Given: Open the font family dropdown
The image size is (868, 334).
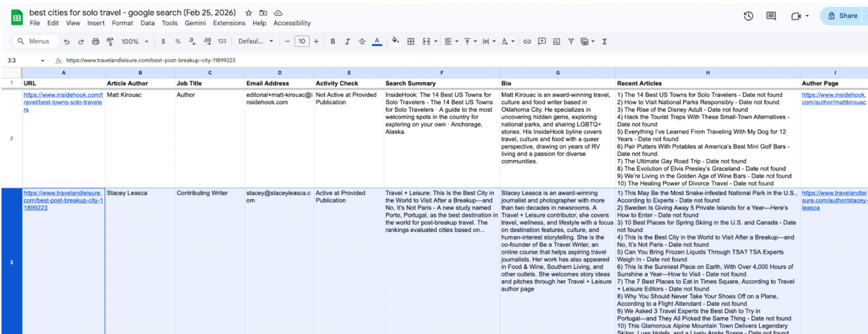Looking at the screenshot, I should [256, 42].
